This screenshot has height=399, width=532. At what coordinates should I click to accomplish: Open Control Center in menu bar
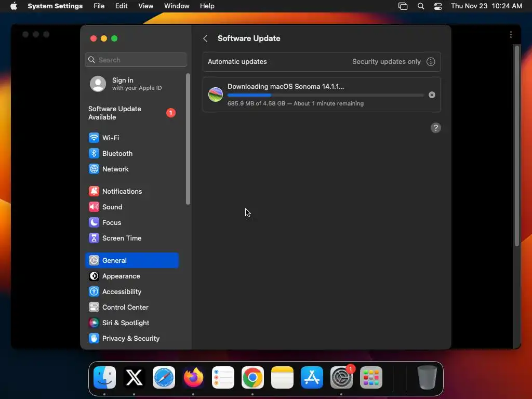pos(438,6)
